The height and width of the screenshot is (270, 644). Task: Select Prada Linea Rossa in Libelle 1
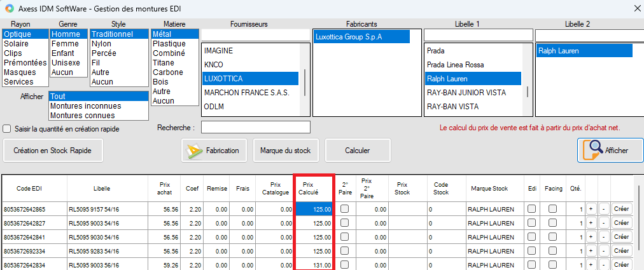[x=456, y=65]
